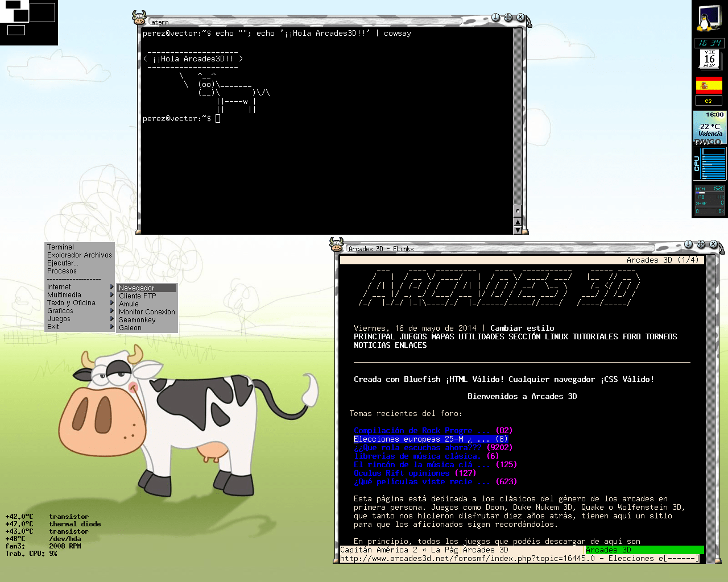Image resolution: width=728 pixels, height=582 pixels.
Task: Click the Tux penguin monitor dock app
Action: 709,19
